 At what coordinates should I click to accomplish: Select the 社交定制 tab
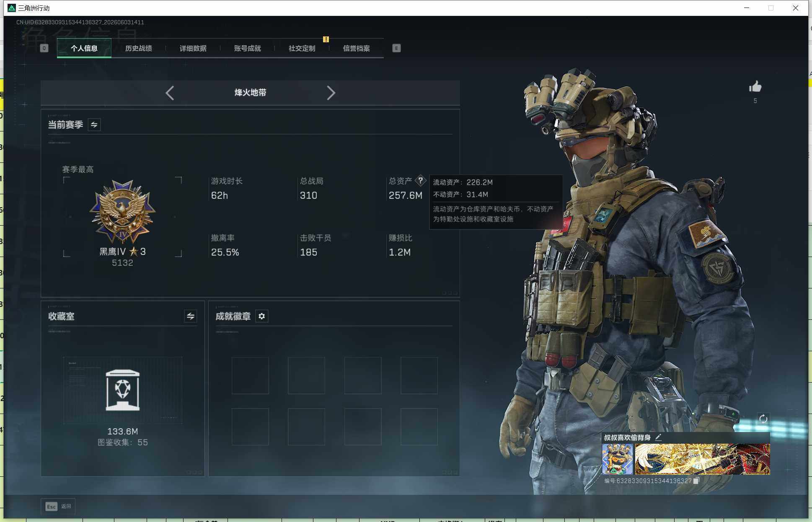(x=302, y=48)
